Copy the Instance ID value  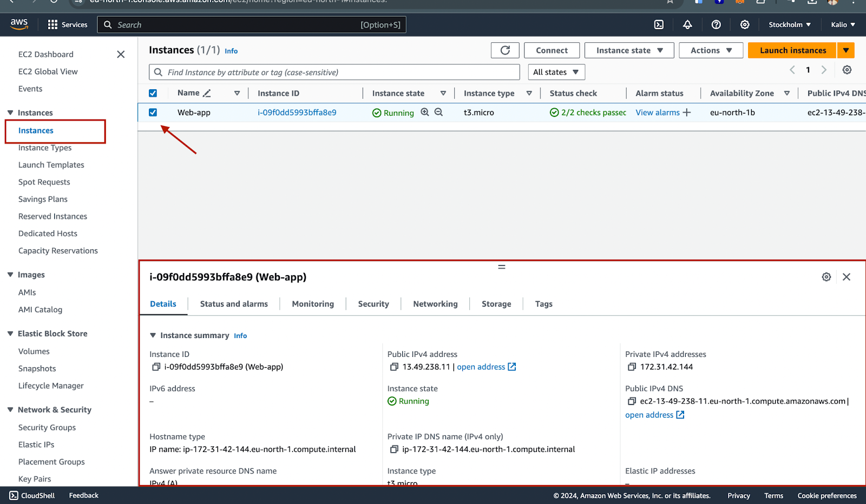pyautogui.click(x=156, y=367)
